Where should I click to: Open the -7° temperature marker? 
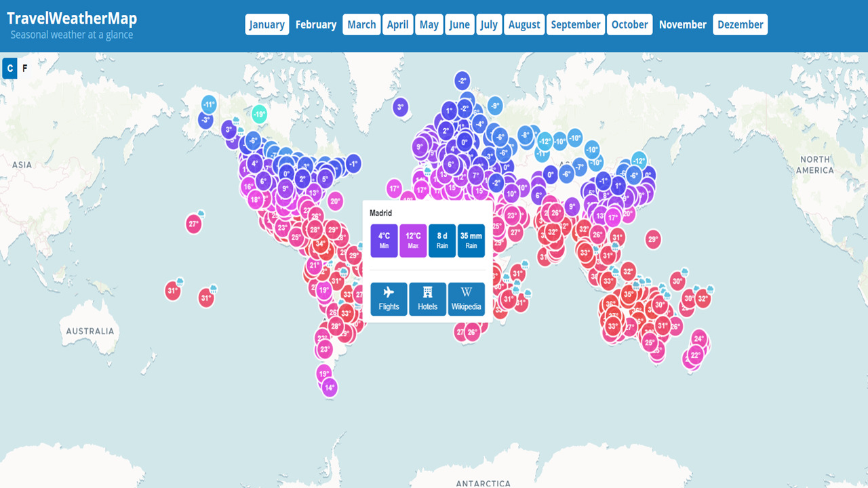click(x=579, y=166)
